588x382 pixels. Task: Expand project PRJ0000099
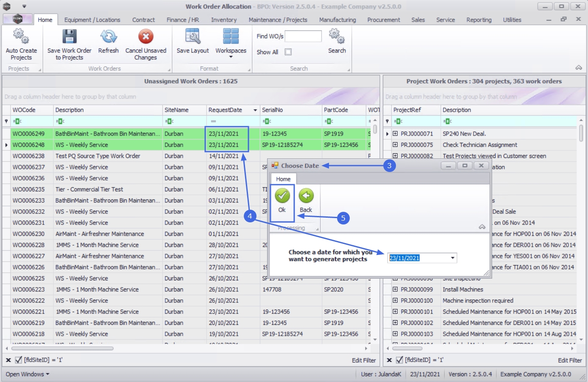pos(395,289)
